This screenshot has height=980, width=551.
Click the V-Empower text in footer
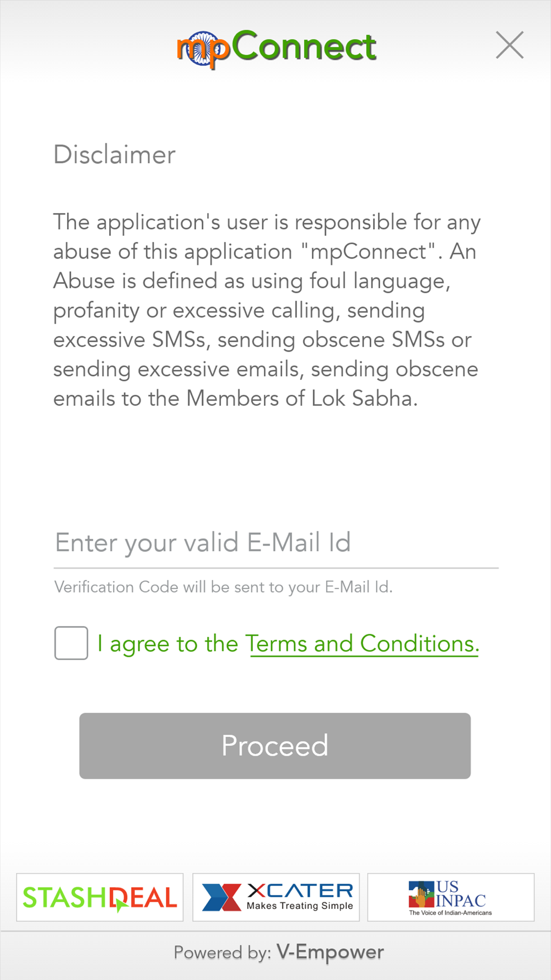point(330,952)
